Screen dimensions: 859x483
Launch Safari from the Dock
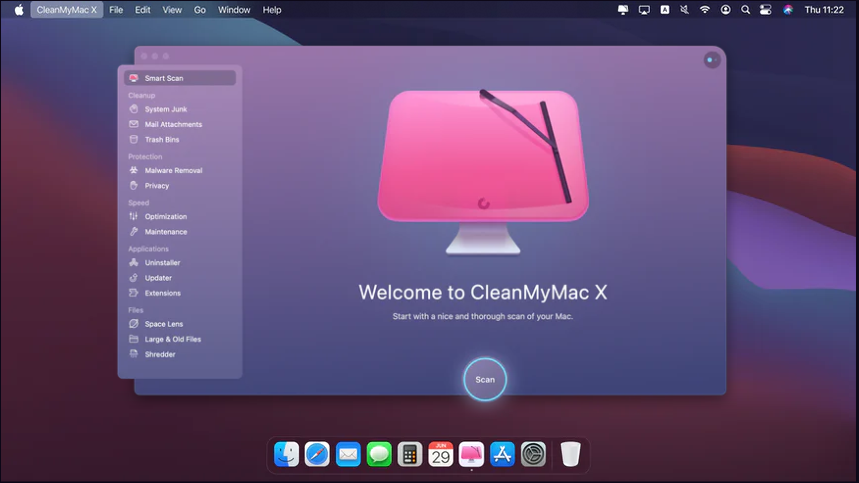click(x=317, y=454)
